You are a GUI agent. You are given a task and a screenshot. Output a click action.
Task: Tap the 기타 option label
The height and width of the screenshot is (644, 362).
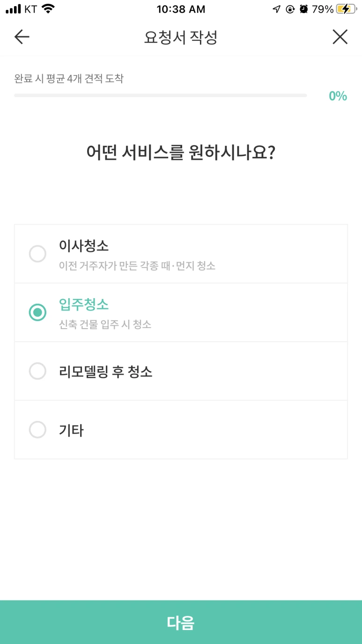[x=71, y=430]
